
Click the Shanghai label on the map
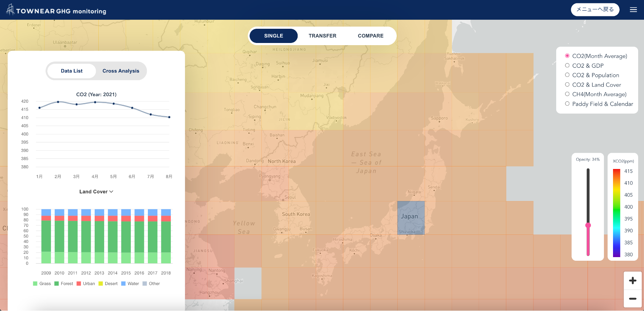233,281
